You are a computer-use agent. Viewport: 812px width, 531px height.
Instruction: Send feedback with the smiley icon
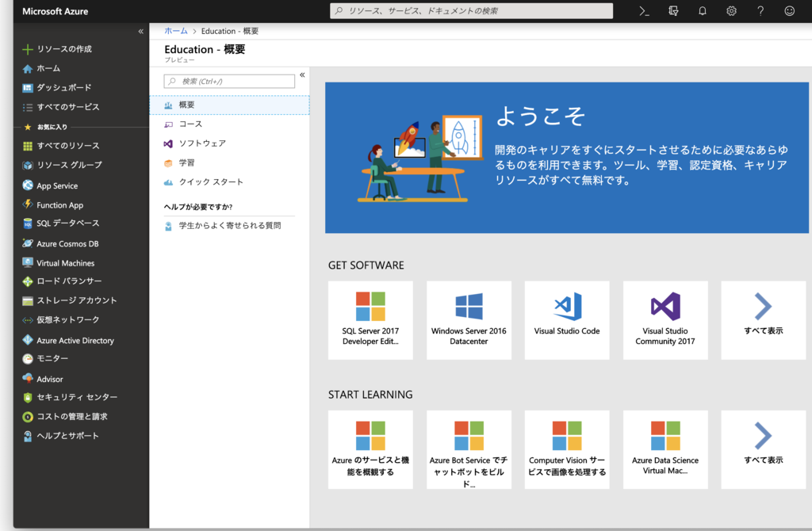click(x=789, y=11)
